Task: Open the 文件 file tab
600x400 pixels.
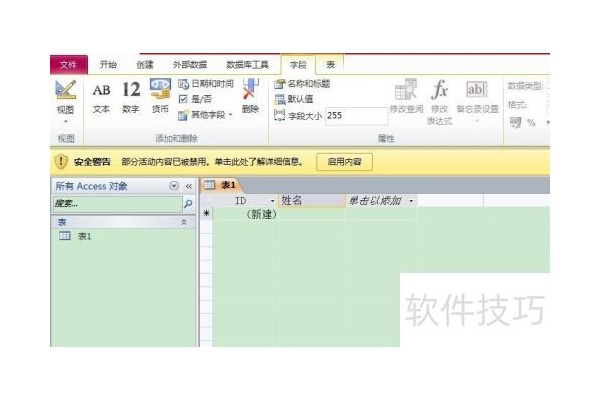Action: pyautogui.click(x=68, y=65)
